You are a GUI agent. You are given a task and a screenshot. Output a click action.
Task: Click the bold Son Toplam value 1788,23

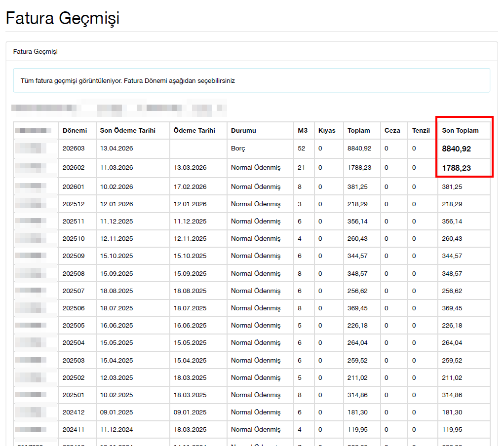pyautogui.click(x=456, y=168)
